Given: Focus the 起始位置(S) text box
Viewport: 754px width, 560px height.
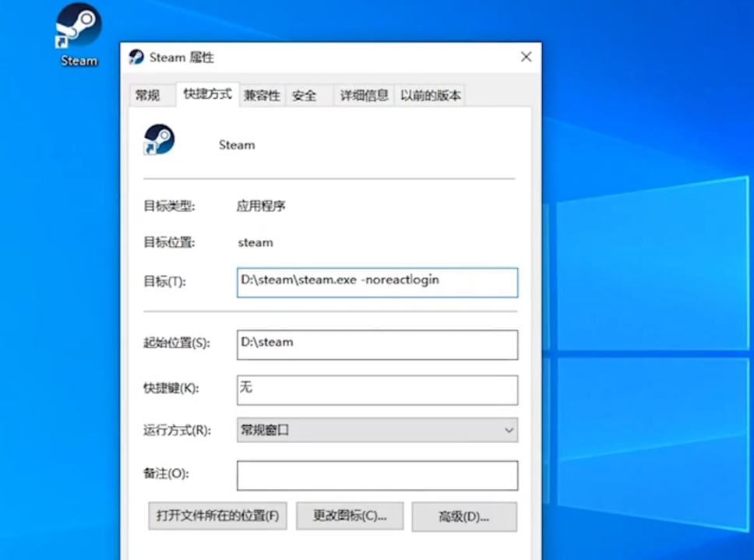Looking at the screenshot, I should (377, 345).
